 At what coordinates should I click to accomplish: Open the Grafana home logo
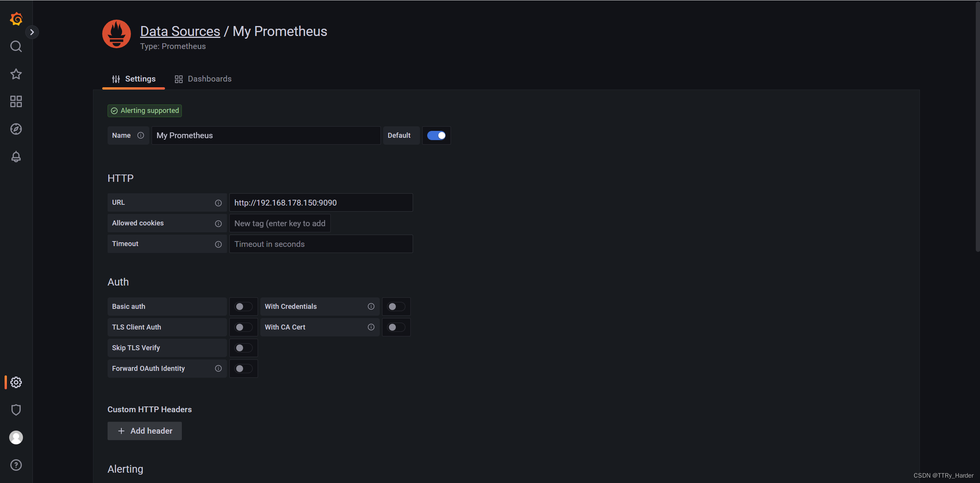pyautogui.click(x=16, y=19)
